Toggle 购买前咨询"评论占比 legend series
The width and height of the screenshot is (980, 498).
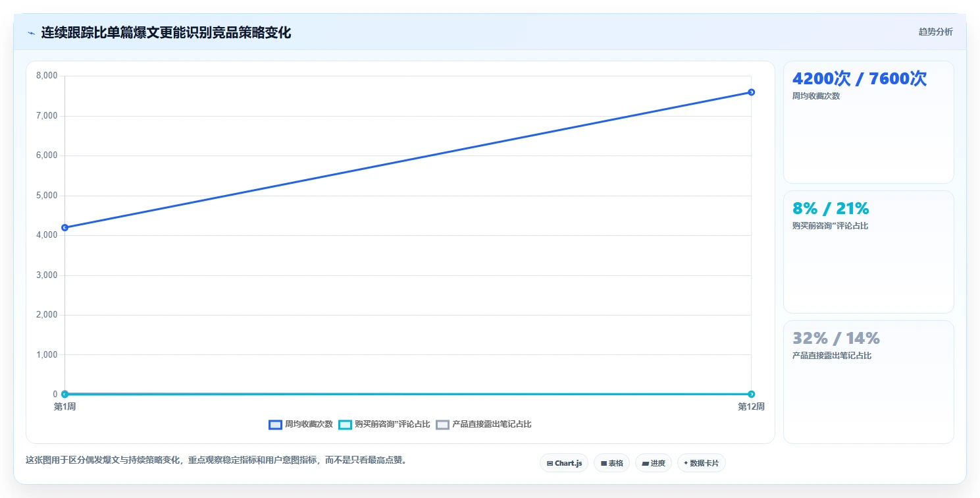click(384, 424)
